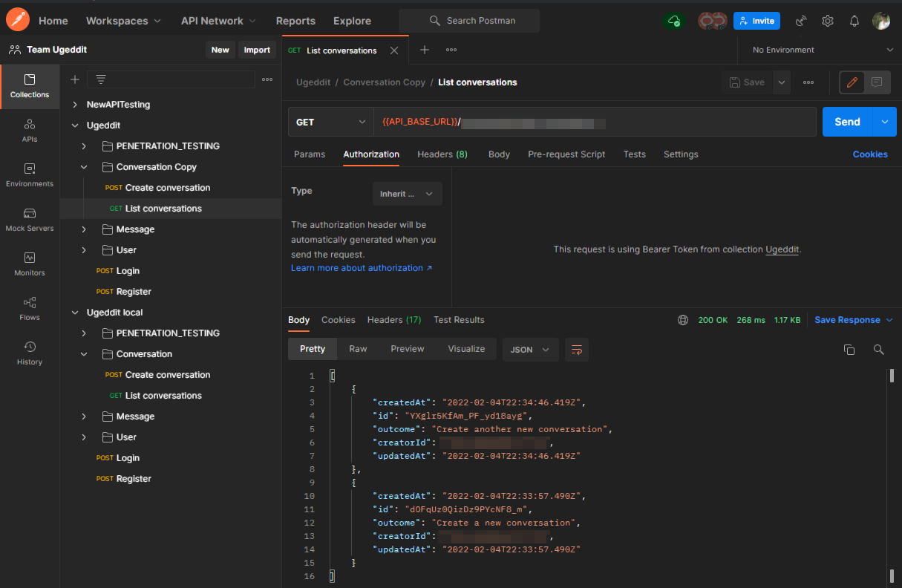Open the user profile avatar
The height and width of the screenshot is (588, 902).
point(881,21)
